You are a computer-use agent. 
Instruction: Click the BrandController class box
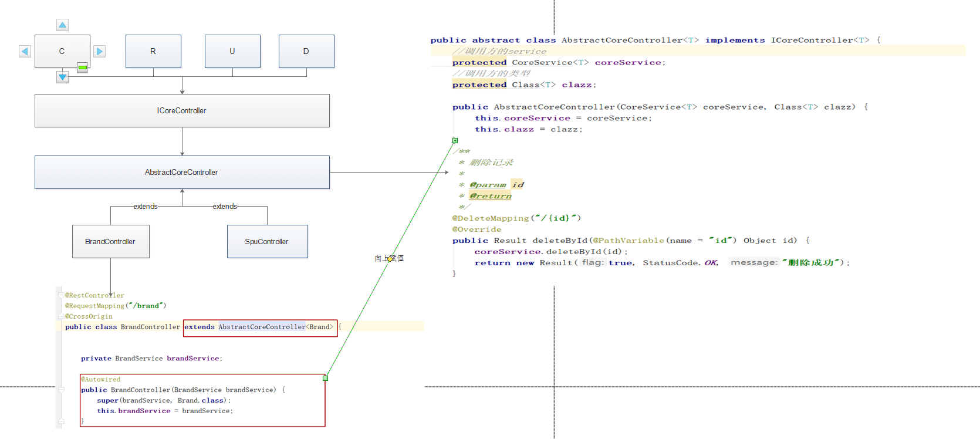point(111,241)
